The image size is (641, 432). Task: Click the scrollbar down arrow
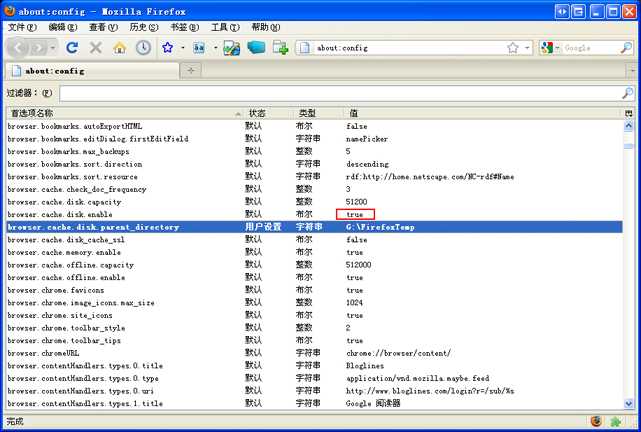(x=629, y=403)
